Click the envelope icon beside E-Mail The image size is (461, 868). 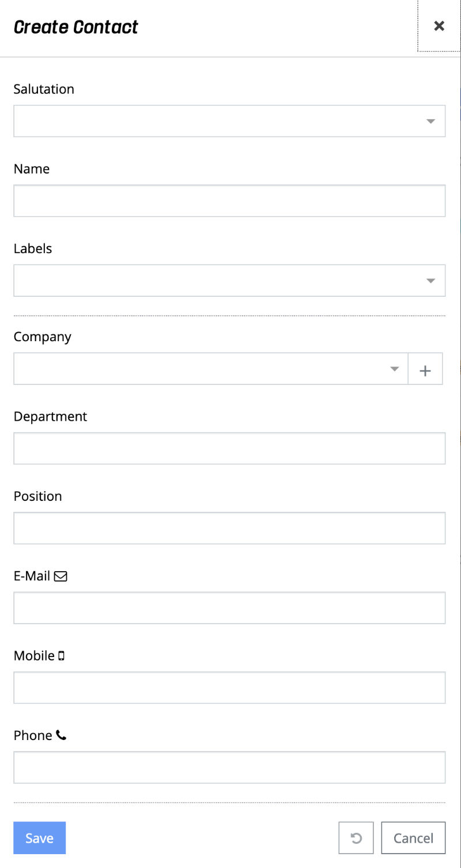61,576
